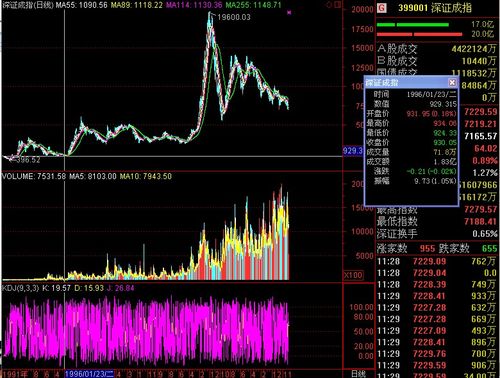Click the diamond icon at chart top-right
500x378 pixels.
(329, 5)
